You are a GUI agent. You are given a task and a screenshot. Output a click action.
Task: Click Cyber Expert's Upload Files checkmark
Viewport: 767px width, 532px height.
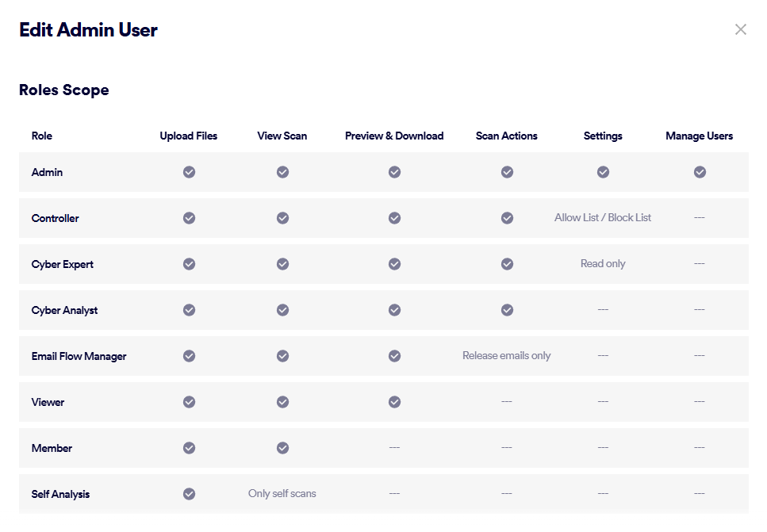[x=189, y=264]
